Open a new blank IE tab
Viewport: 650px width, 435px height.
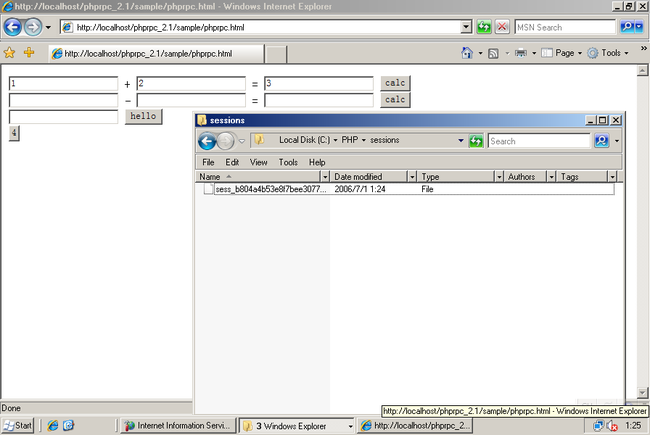(276, 54)
